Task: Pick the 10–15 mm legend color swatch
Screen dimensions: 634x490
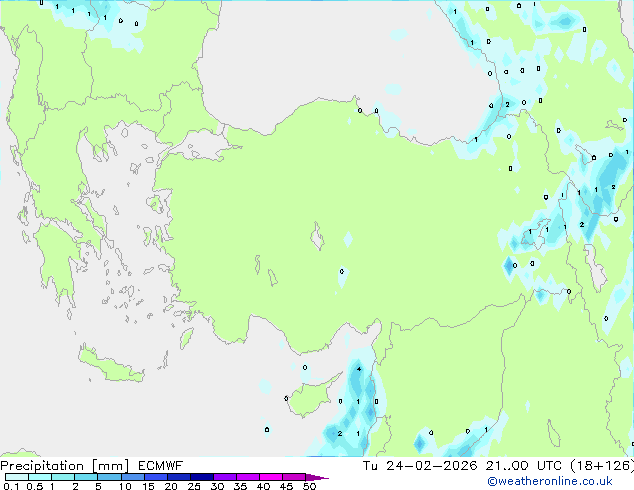Action: click(x=132, y=477)
